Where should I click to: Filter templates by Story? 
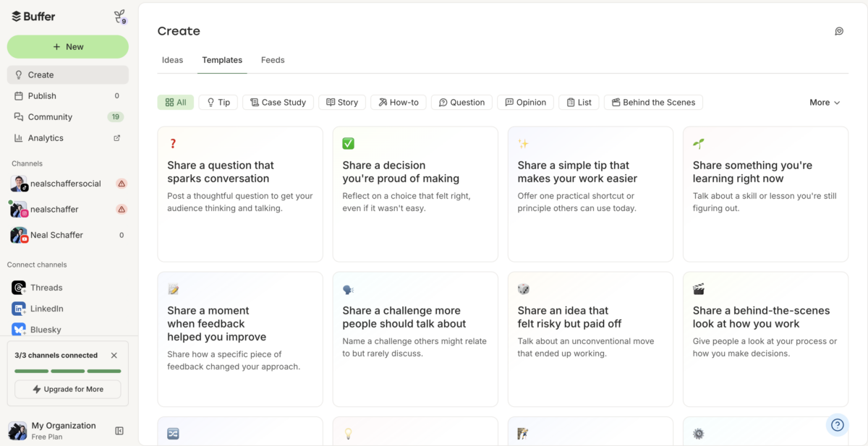tap(342, 102)
